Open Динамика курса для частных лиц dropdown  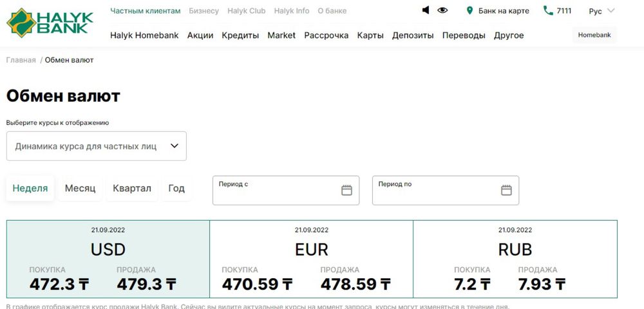pos(96,145)
